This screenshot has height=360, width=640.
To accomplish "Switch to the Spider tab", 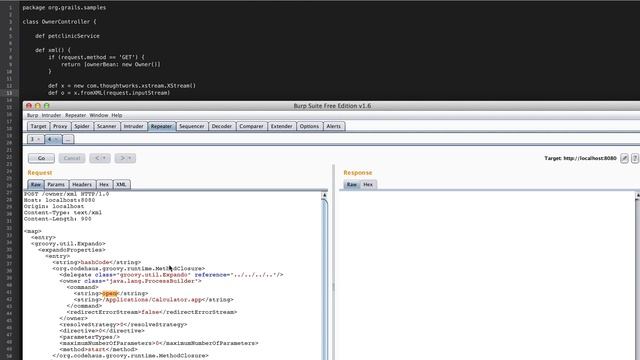I will pyautogui.click(x=82, y=127).
